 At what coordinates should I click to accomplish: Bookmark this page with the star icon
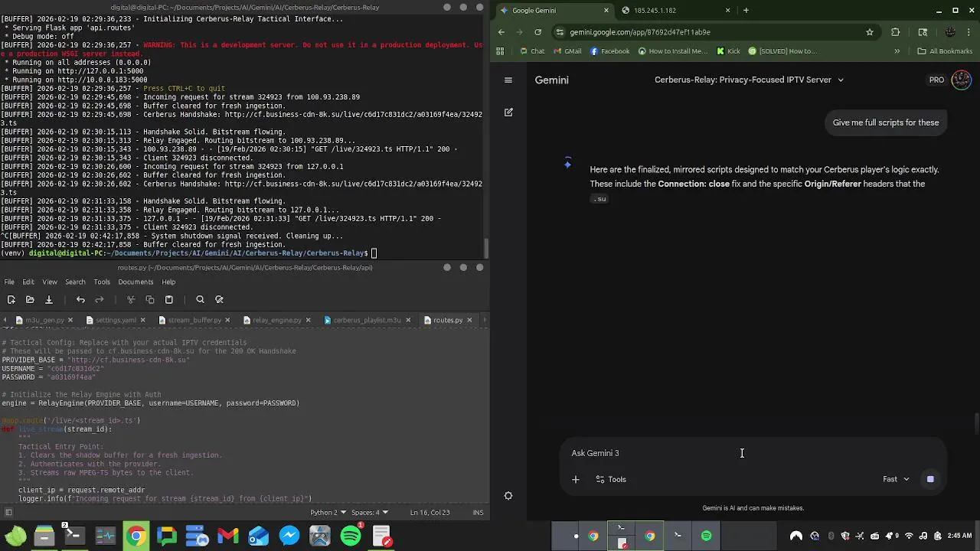click(870, 32)
